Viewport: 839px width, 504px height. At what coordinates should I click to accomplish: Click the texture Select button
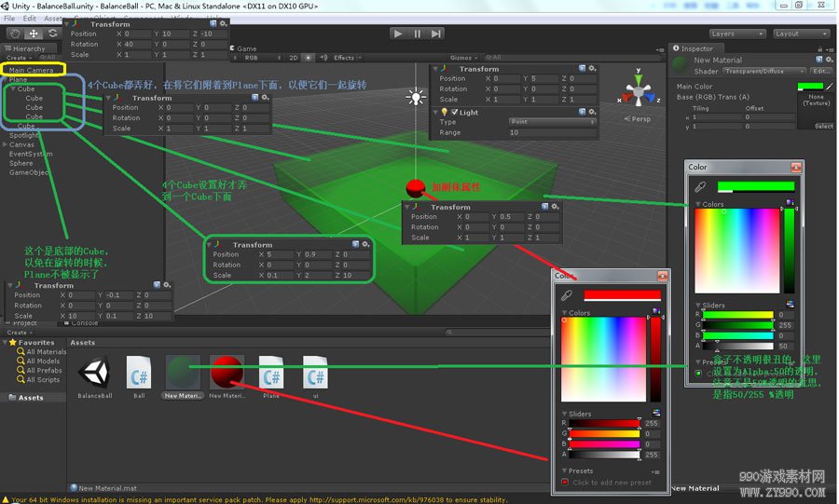(823, 126)
